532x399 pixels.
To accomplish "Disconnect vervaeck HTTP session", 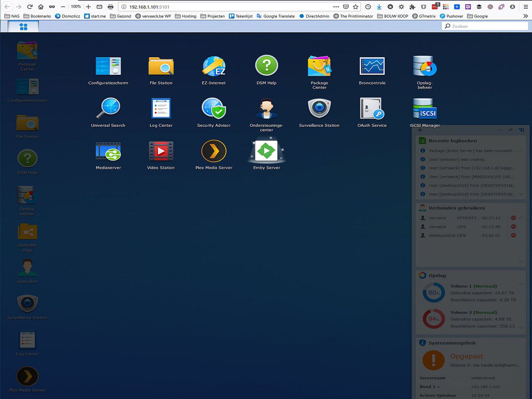I will pyautogui.click(x=513, y=218).
